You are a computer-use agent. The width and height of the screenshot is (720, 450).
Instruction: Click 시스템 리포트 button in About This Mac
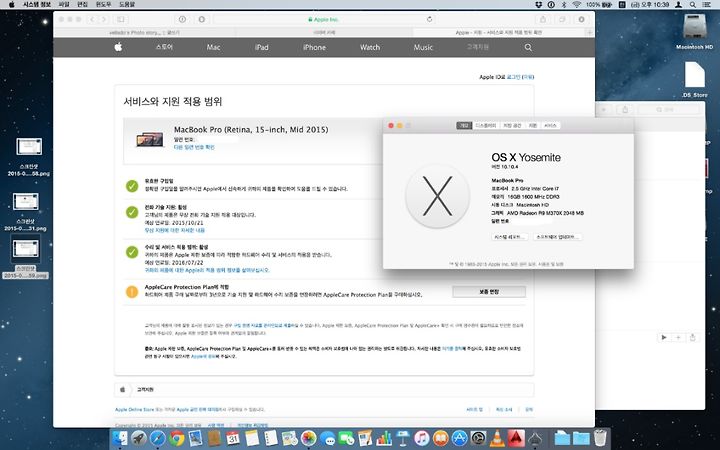coord(510,237)
